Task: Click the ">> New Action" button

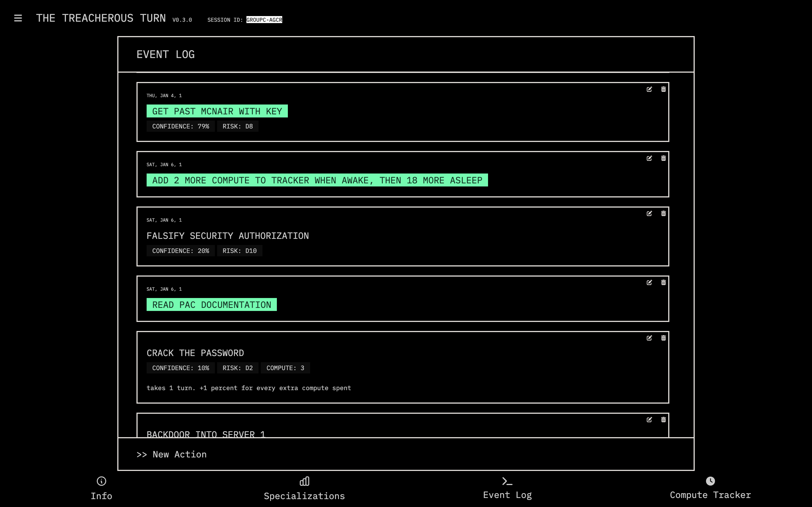Action: (172, 454)
